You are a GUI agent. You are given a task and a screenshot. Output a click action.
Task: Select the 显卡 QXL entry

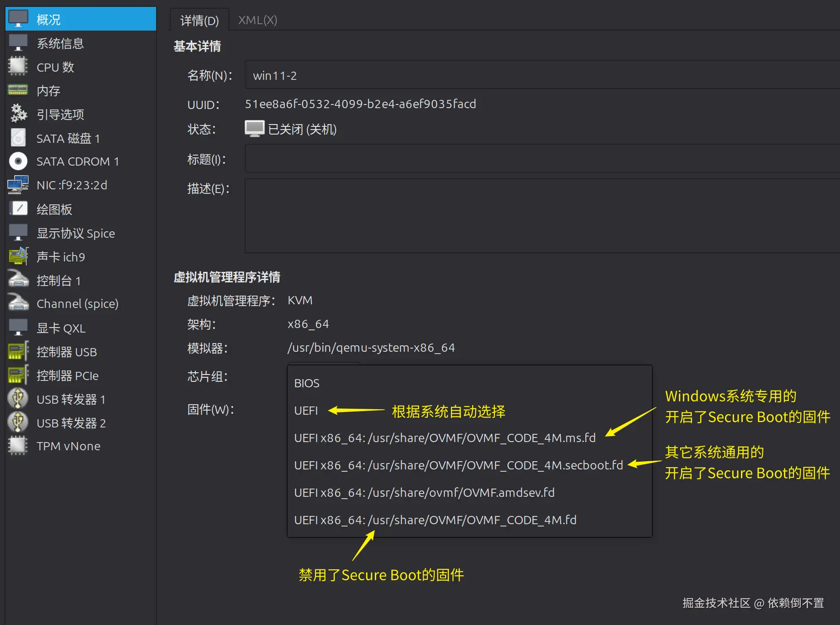point(81,328)
